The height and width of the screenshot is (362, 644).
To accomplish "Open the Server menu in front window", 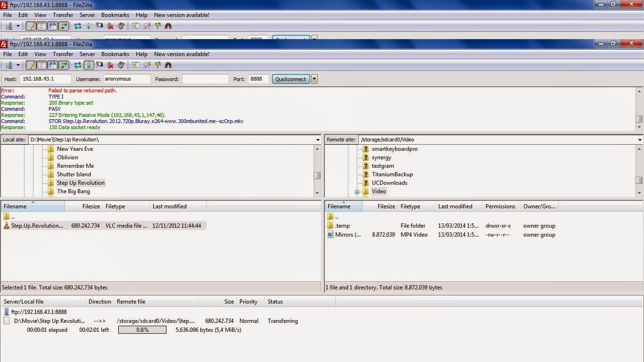I will click(x=87, y=54).
